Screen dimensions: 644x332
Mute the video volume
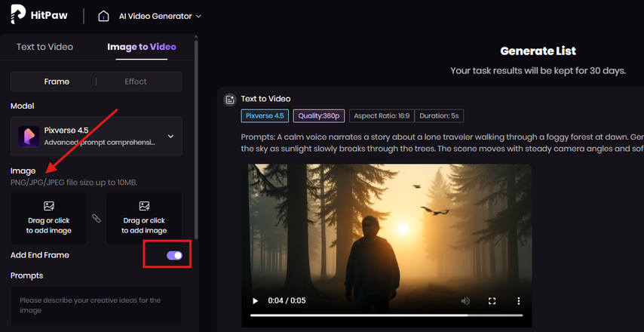coord(465,301)
